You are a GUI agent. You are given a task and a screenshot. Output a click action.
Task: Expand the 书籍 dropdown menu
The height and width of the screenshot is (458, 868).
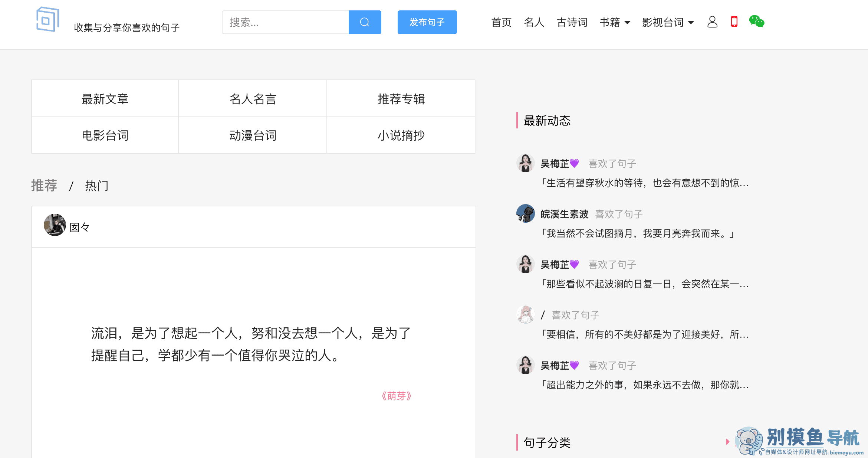pos(615,22)
